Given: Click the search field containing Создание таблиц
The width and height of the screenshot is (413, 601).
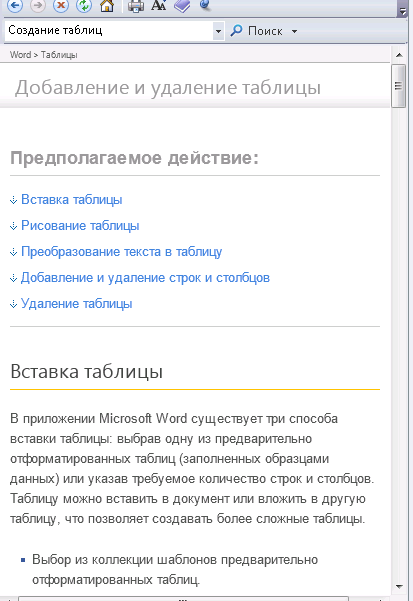Looking at the screenshot, I should (109, 30).
